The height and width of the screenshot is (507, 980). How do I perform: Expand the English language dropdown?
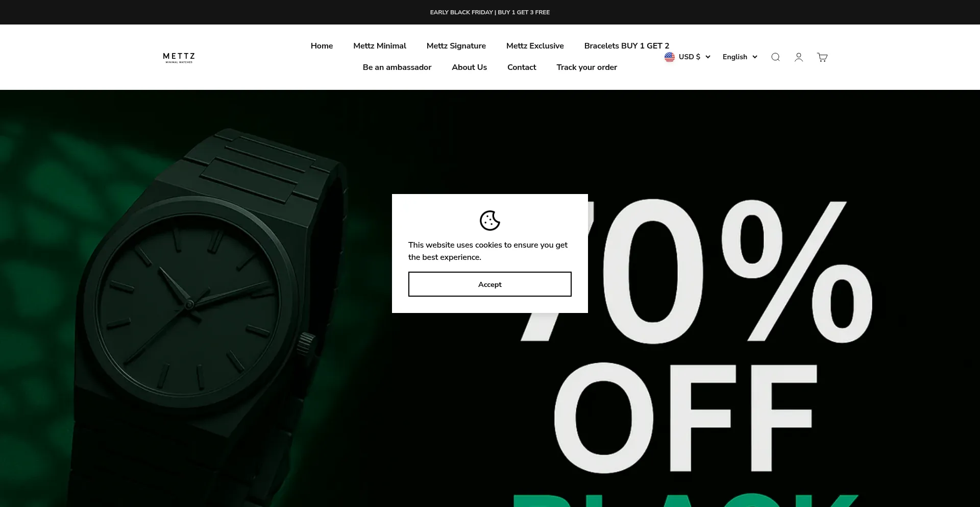(x=740, y=57)
